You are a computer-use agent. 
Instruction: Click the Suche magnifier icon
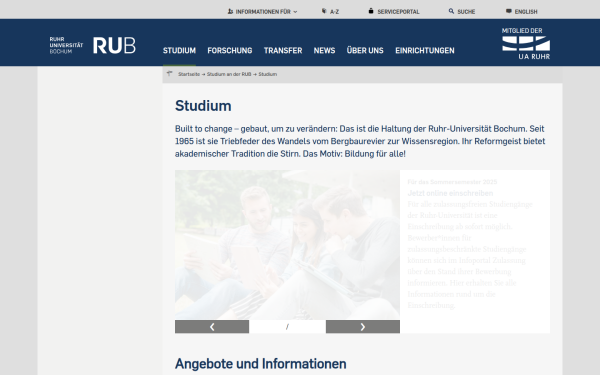pos(451,11)
